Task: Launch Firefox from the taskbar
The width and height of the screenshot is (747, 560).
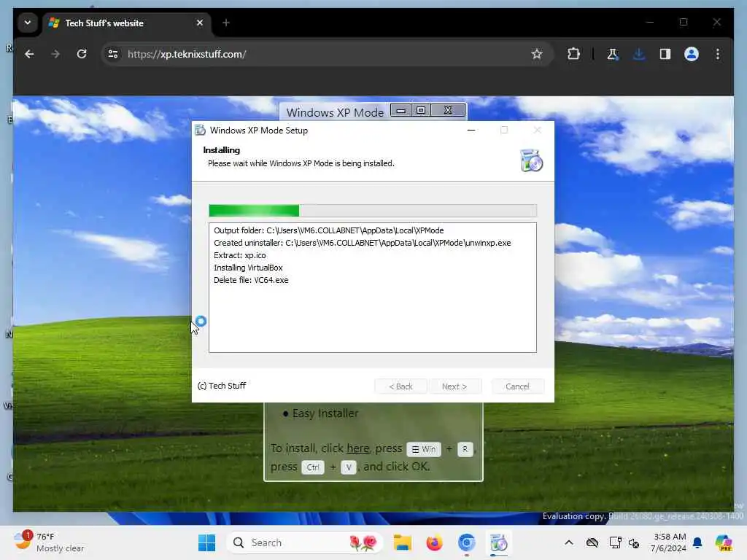Action: pos(435,542)
